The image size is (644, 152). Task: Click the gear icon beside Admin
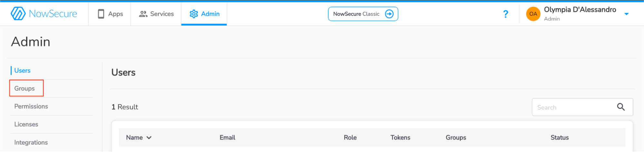click(x=194, y=14)
